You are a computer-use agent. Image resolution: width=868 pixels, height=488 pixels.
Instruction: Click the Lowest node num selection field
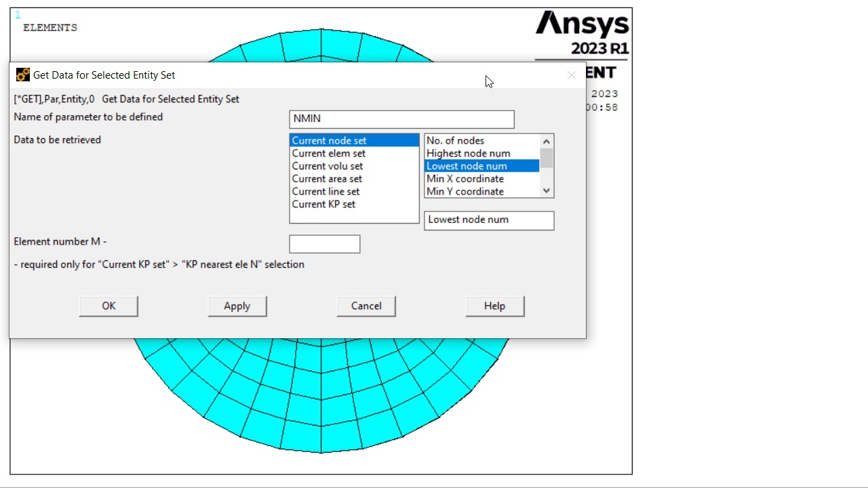[489, 220]
